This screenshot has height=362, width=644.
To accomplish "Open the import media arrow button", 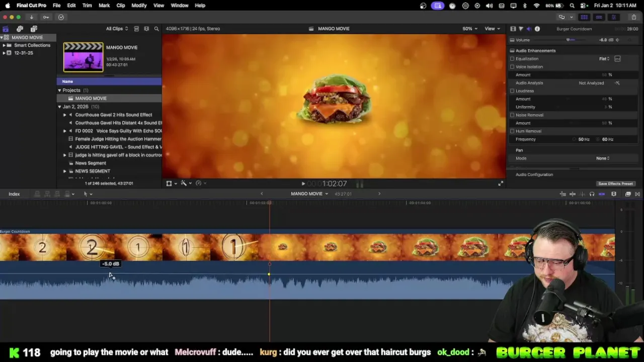I will coord(31,17).
